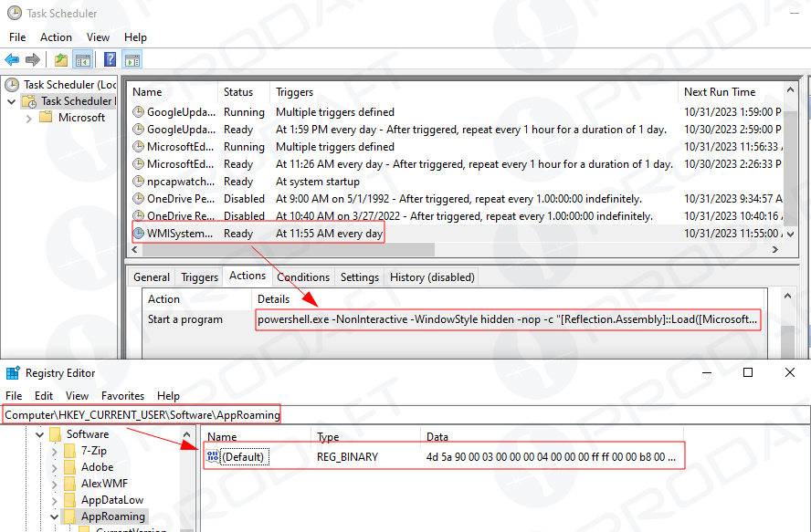Viewport: 811px width, 532px height.
Task: Click the binary value icon beside (Default)
Action: [213, 456]
